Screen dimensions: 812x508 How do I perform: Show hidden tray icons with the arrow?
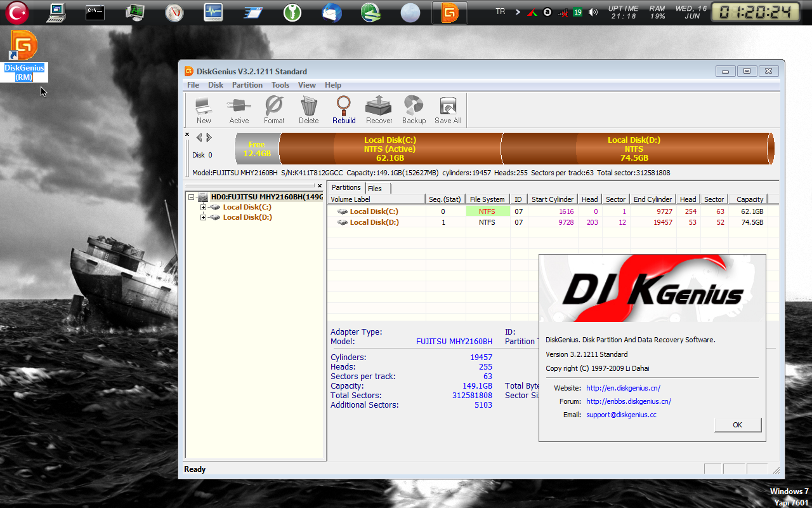pos(518,12)
